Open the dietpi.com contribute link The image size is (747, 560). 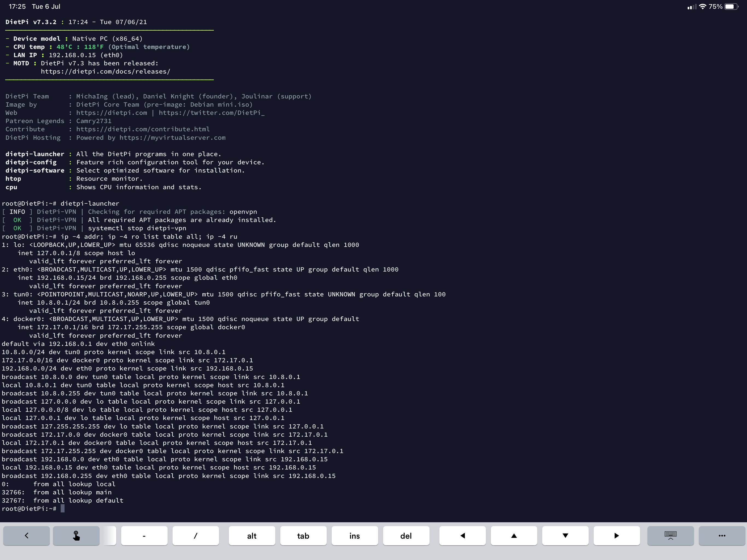(143, 129)
